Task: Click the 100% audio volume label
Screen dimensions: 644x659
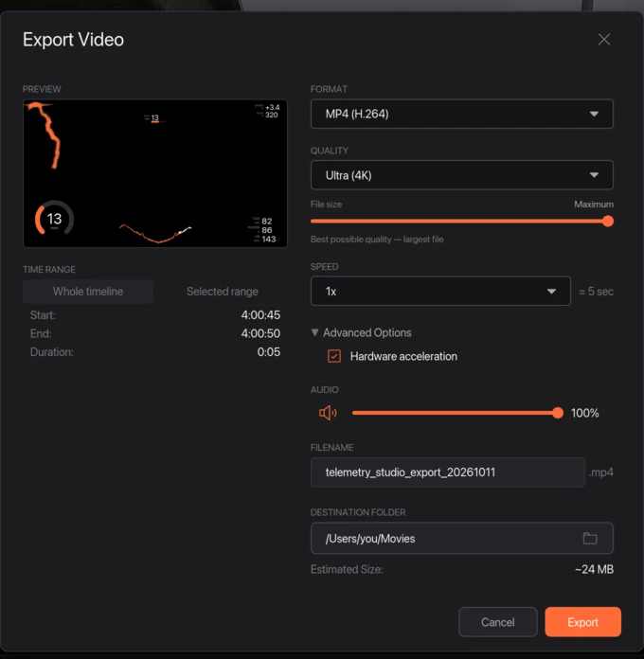Action: tap(584, 413)
